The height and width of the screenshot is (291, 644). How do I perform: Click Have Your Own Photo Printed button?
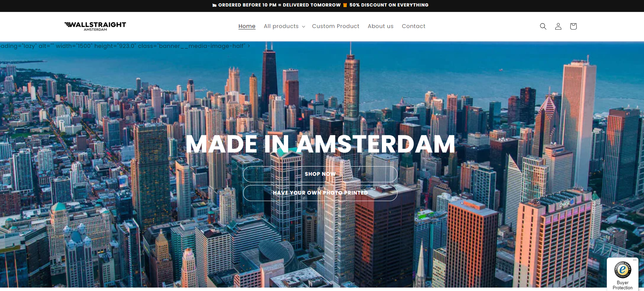pos(320,193)
